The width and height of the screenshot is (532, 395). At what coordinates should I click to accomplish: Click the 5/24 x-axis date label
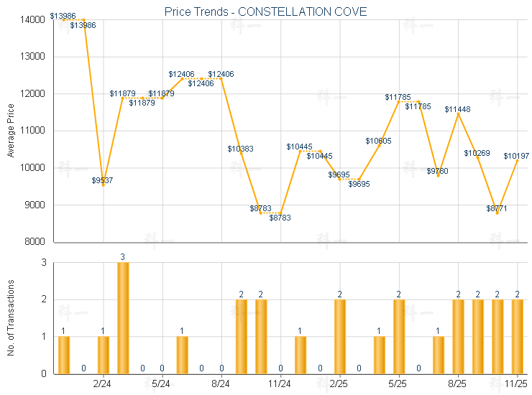click(162, 384)
